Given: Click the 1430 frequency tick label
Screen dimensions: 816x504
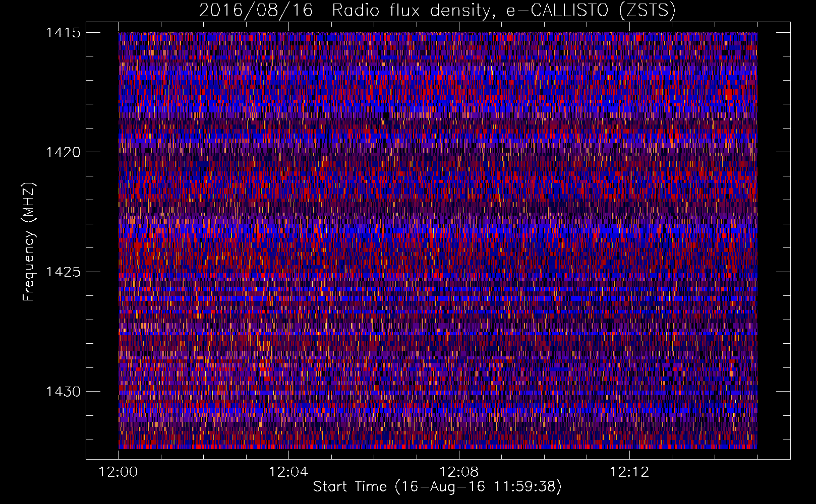Looking at the screenshot, I should point(63,392).
